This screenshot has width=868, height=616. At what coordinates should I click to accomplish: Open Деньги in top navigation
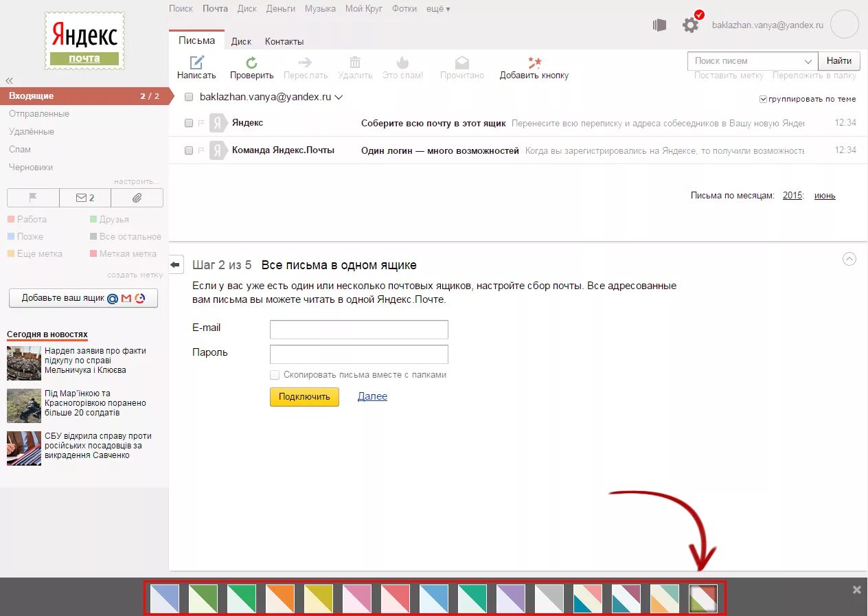point(281,9)
